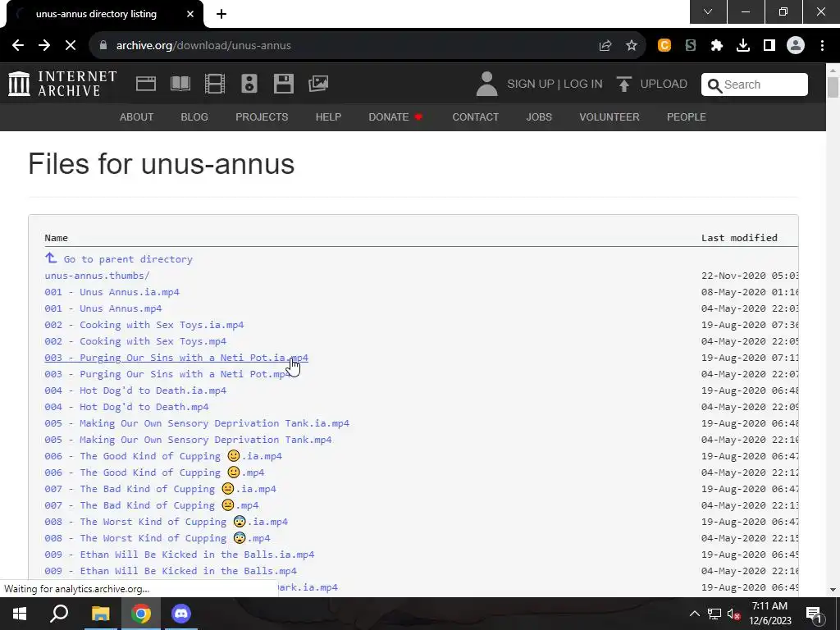Open a new tab with the plus button
This screenshot has width=840, height=630.
(221, 14)
